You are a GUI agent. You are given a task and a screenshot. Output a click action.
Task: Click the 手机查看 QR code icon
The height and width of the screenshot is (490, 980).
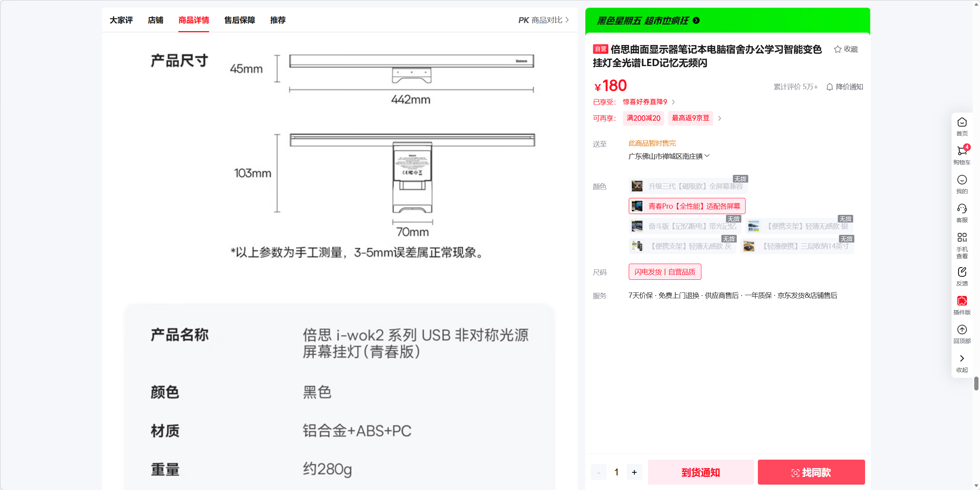click(962, 238)
